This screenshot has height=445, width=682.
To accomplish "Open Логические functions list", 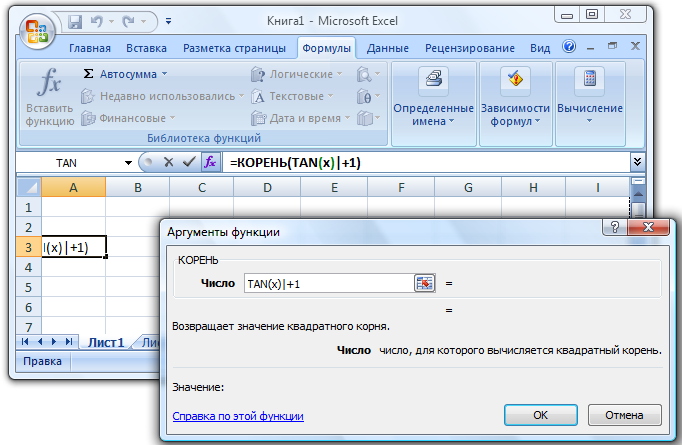I will (x=297, y=74).
